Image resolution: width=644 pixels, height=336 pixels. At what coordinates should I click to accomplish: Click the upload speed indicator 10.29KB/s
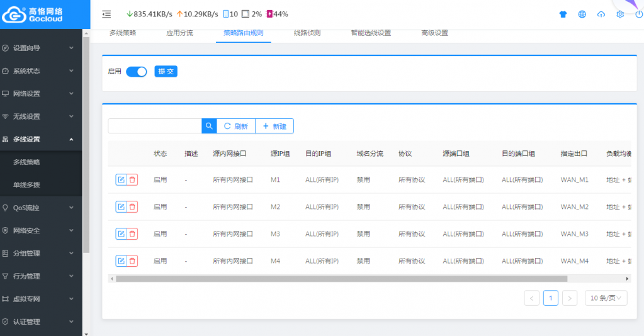(198, 14)
